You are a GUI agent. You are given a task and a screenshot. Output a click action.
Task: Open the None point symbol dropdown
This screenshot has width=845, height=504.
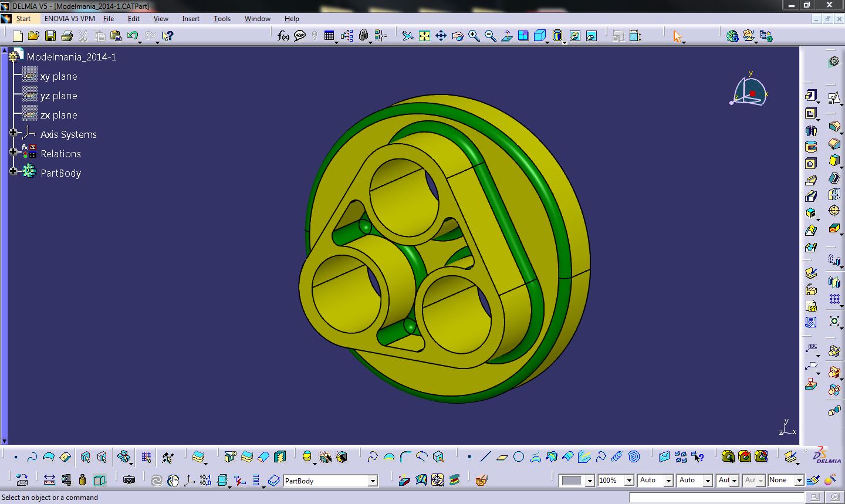pyautogui.click(x=799, y=481)
